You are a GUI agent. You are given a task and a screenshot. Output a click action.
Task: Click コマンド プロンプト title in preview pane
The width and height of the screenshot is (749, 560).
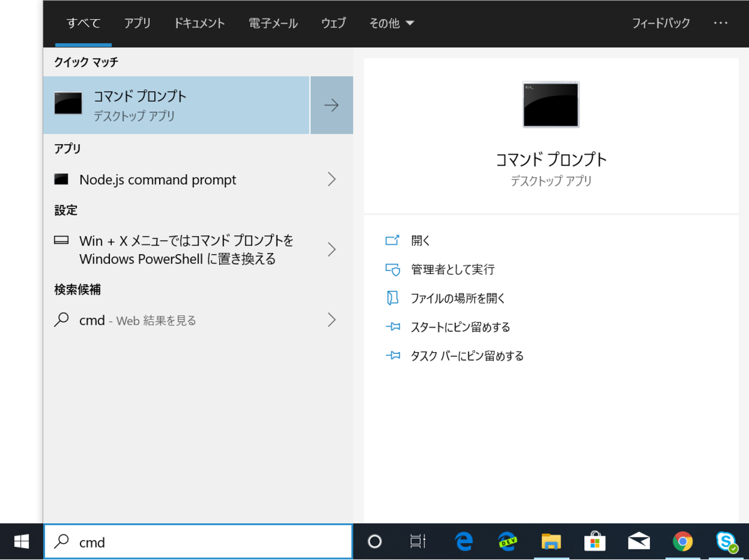point(551,159)
